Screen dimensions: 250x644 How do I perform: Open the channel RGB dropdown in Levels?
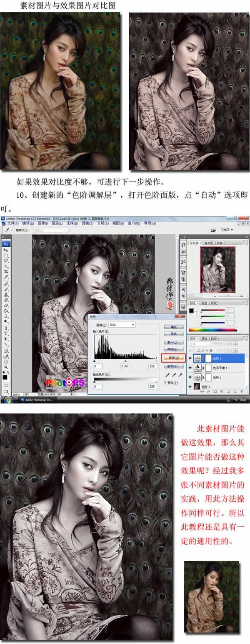122,325
